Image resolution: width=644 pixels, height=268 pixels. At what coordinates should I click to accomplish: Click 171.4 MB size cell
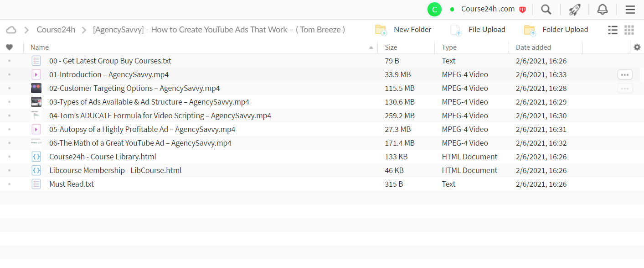coord(400,143)
